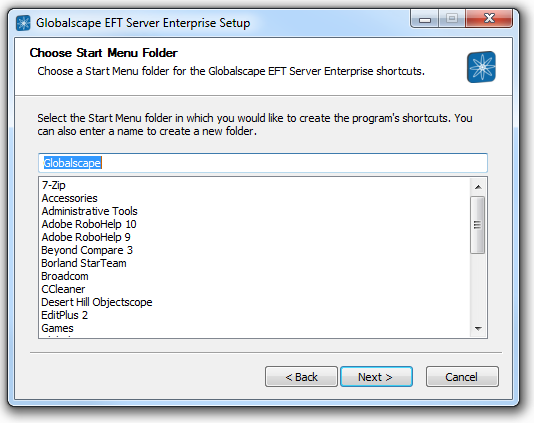Image resolution: width=534 pixels, height=423 pixels.
Task: Click the Globalscape title bar app icon
Action: (23, 23)
